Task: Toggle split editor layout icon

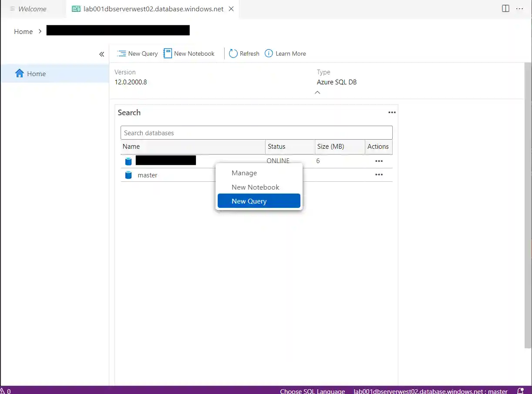Action: 505,9
